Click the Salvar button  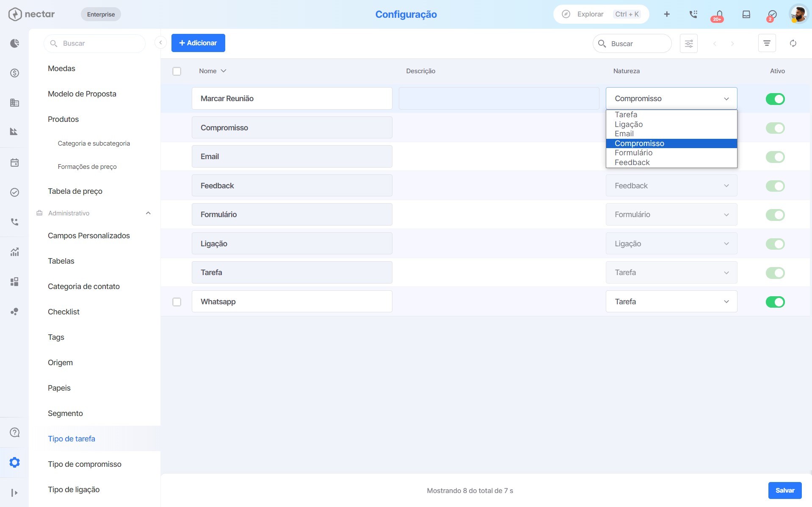(785, 490)
